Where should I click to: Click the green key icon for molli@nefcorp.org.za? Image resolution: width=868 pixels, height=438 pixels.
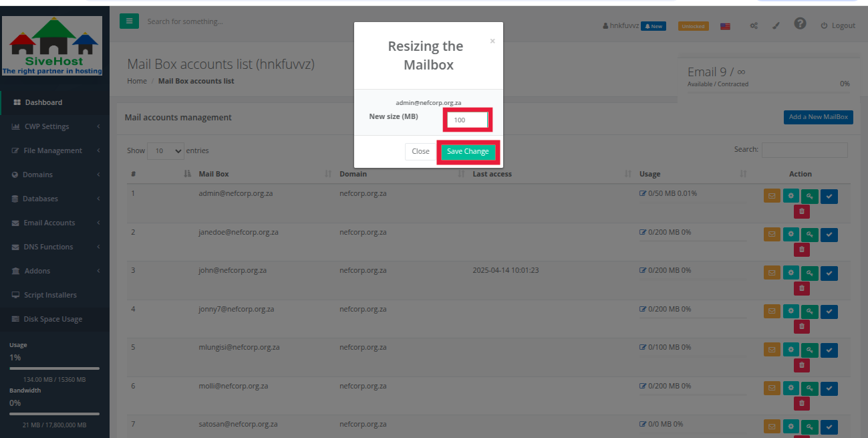[810, 389]
